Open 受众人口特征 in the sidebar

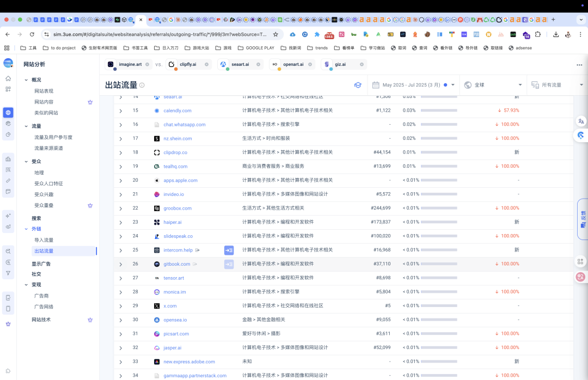coord(48,183)
